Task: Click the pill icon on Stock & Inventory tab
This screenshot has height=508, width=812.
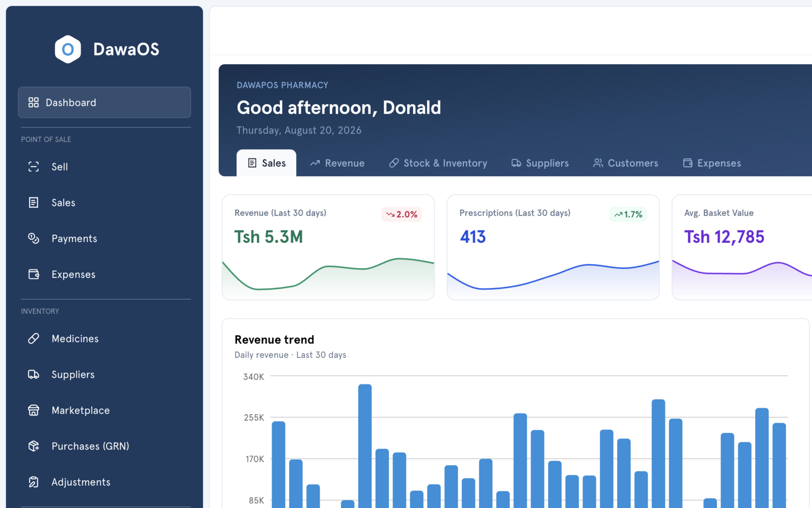Action: pyautogui.click(x=394, y=163)
